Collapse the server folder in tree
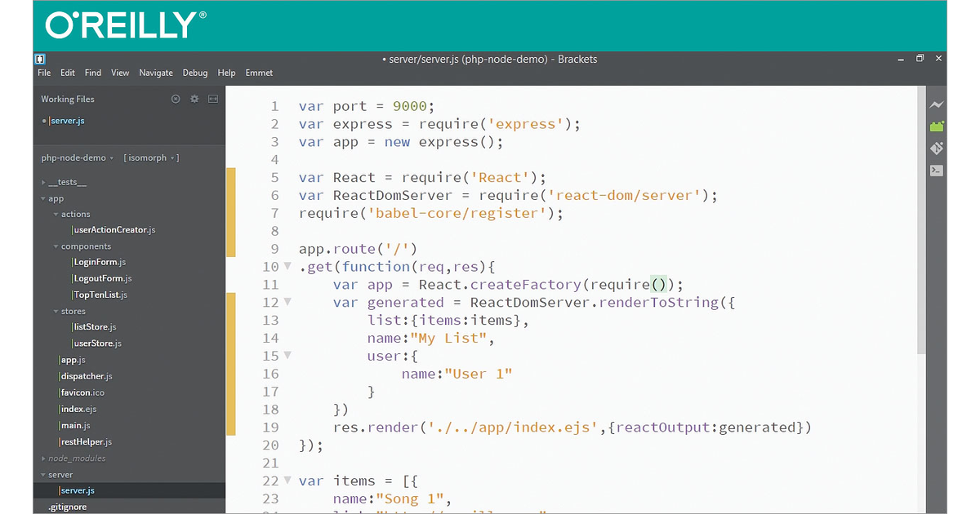 43,475
